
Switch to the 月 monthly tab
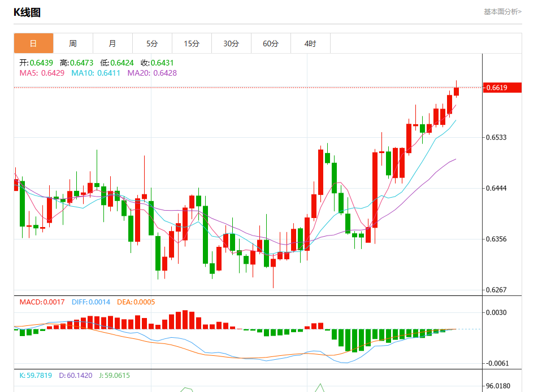point(112,43)
